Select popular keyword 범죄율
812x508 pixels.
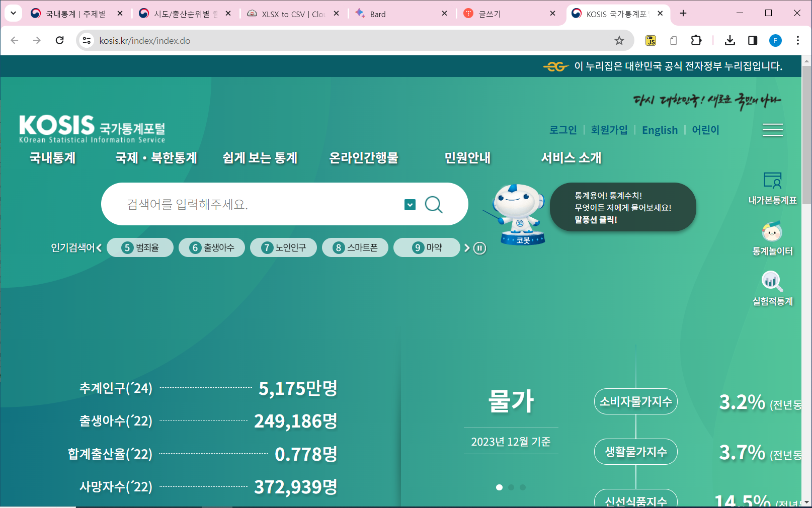[x=140, y=247]
